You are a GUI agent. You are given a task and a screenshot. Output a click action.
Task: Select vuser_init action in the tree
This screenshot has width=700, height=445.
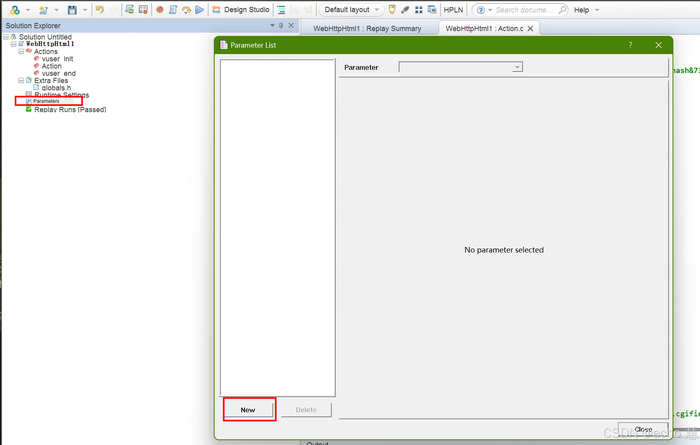click(58, 59)
